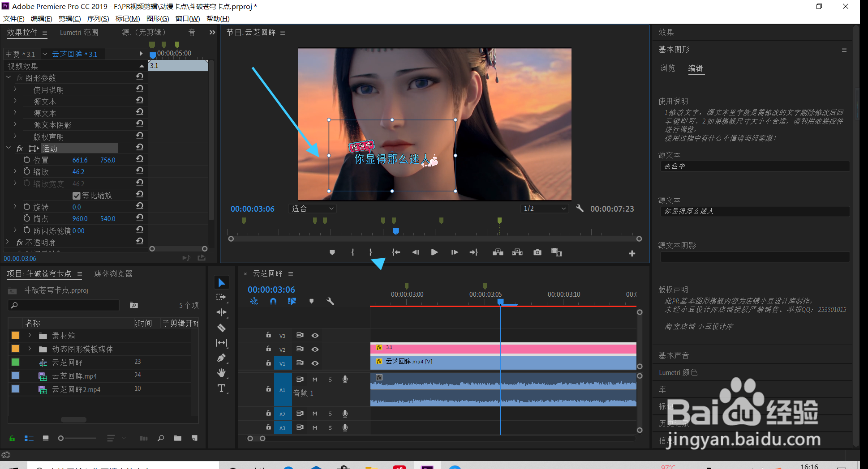This screenshot has height=469, width=868.
Task: Click the 位置 X value 661.6
Action: click(x=80, y=160)
